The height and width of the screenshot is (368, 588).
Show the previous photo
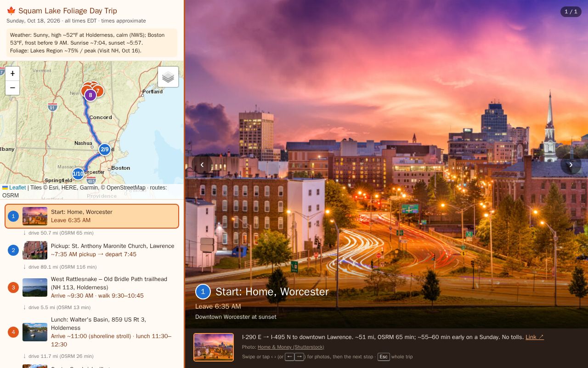[x=202, y=165]
